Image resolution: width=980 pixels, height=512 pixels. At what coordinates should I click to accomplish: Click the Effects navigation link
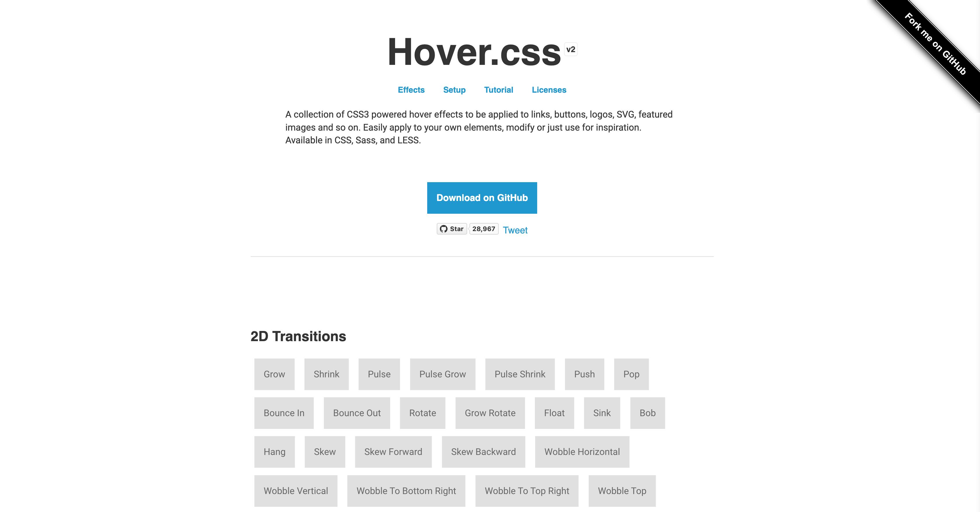(411, 90)
